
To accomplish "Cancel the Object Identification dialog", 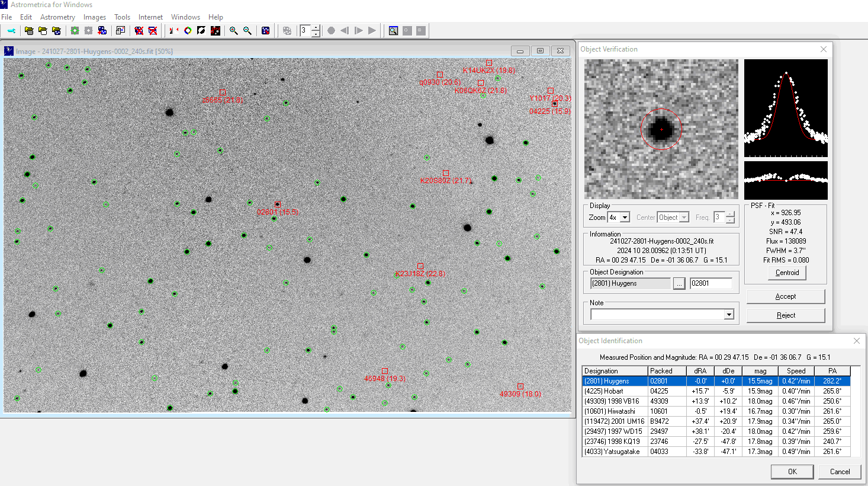I will pos(840,472).
